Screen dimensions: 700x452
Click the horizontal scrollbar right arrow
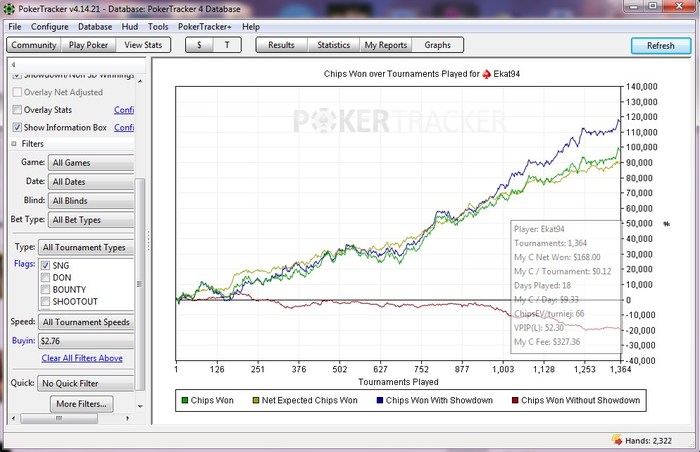click(128, 418)
